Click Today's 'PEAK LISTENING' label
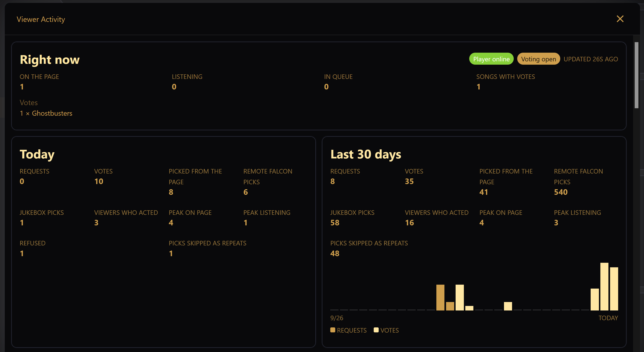This screenshot has width=644, height=352. [267, 212]
